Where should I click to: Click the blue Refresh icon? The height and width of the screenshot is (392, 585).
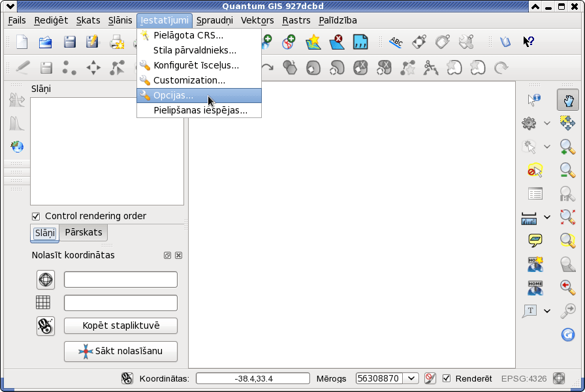click(568, 334)
